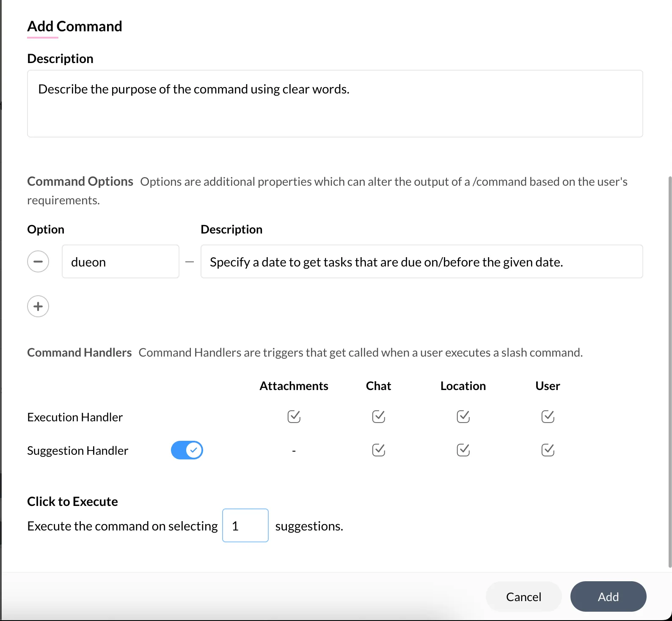
Task: Click the dialog's vertical scrollbar
Action: tap(669, 371)
